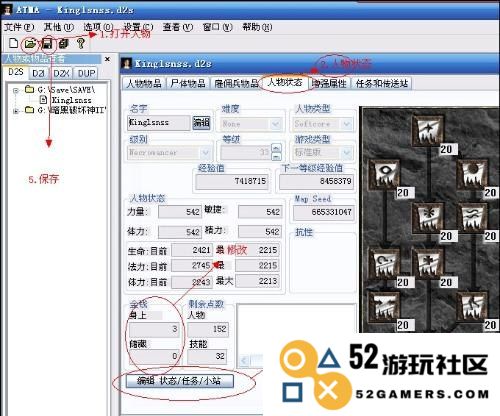Screen dimensions: 500x416
Task: Open the 人物类型 Softcore dropdown
Action: pos(347,124)
